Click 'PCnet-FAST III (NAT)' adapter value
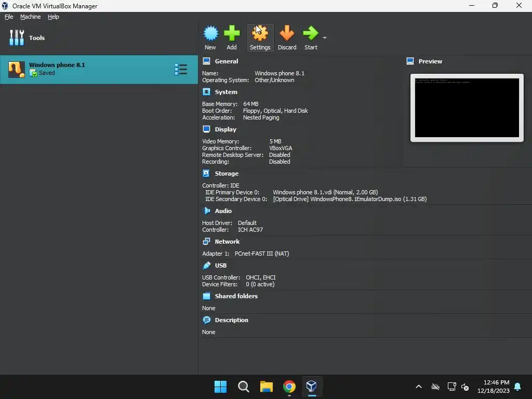This screenshot has height=399, width=532. tap(262, 254)
